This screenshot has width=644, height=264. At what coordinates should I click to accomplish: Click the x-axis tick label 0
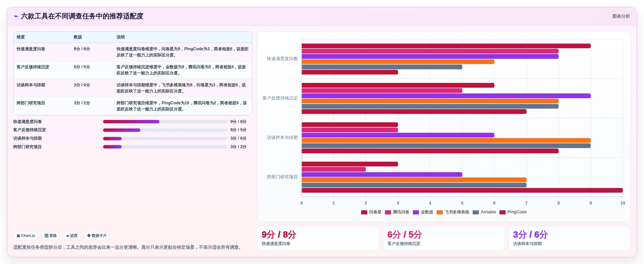coord(302,203)
